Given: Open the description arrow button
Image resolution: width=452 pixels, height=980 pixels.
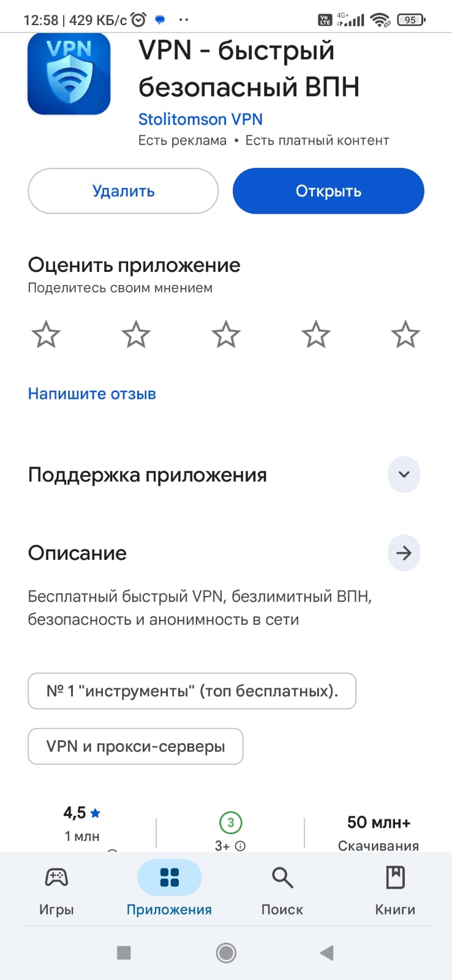Looking at the screenshot, I should coord(404,553).
